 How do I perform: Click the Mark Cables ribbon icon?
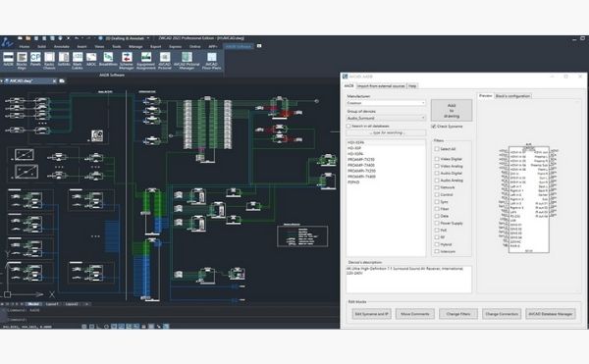point(78,61)
